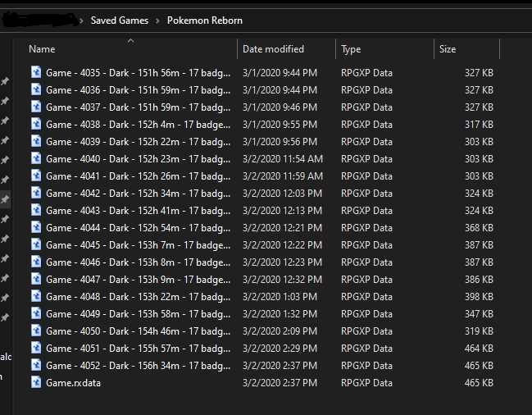
Task: Expand the chevron before Saved Games breadcrumb
Action: (81, 21)
